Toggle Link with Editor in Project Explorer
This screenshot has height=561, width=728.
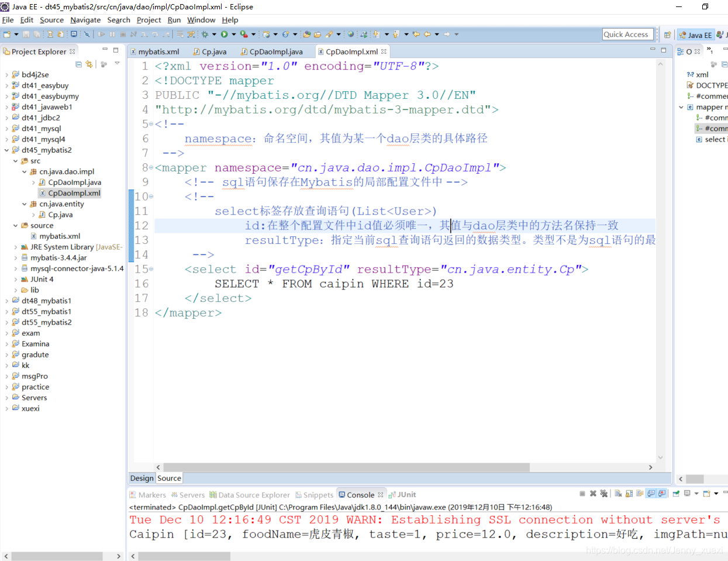(x=89, y=64)
